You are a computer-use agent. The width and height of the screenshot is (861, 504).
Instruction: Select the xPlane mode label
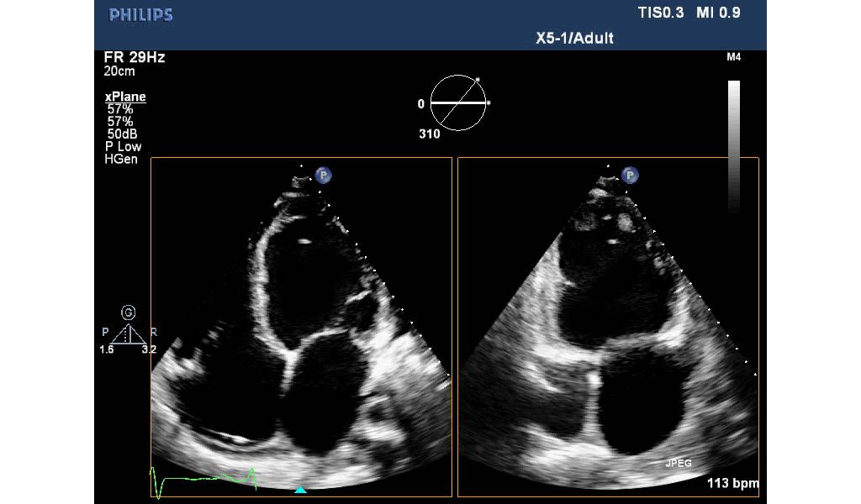[125, 97]
